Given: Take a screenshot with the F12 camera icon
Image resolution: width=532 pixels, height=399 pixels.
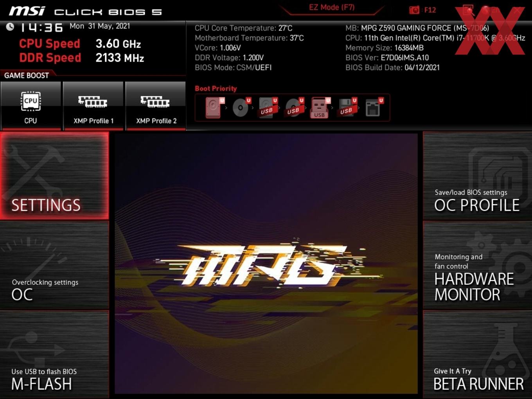Looking at the screenshot, I should pyautogui.click(x=422, y=10).
